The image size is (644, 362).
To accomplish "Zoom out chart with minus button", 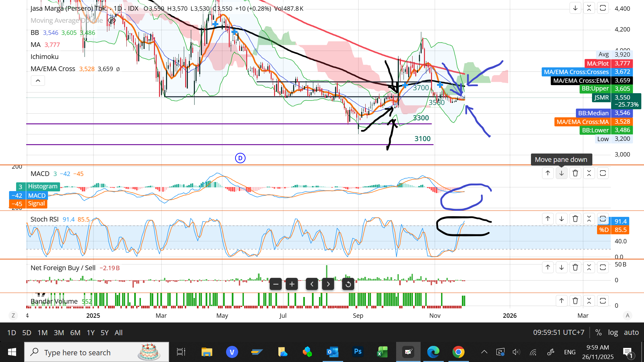I will [x=276, y=284].
